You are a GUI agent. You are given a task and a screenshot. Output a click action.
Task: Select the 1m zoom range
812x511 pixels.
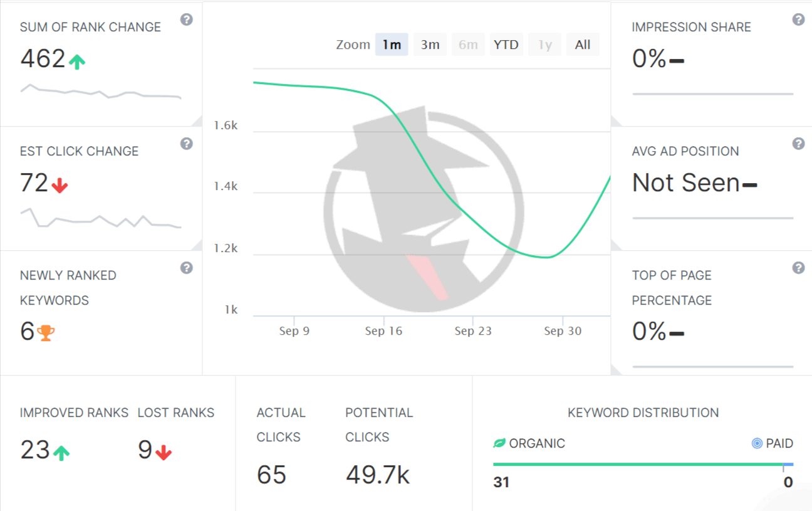[x=392, y=45]
